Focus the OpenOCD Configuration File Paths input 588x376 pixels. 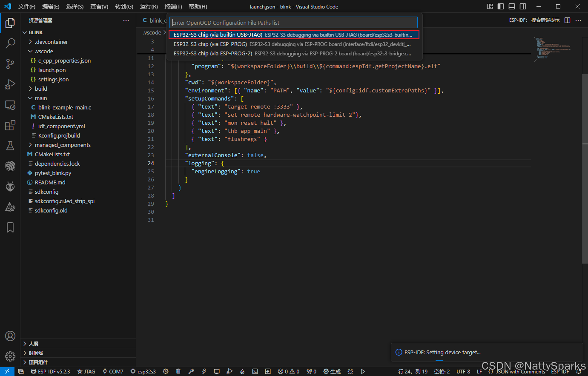[294, 23]
